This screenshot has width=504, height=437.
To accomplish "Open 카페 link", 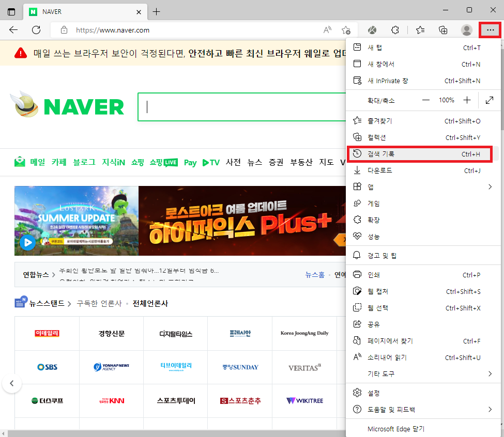I will (59, 162).
